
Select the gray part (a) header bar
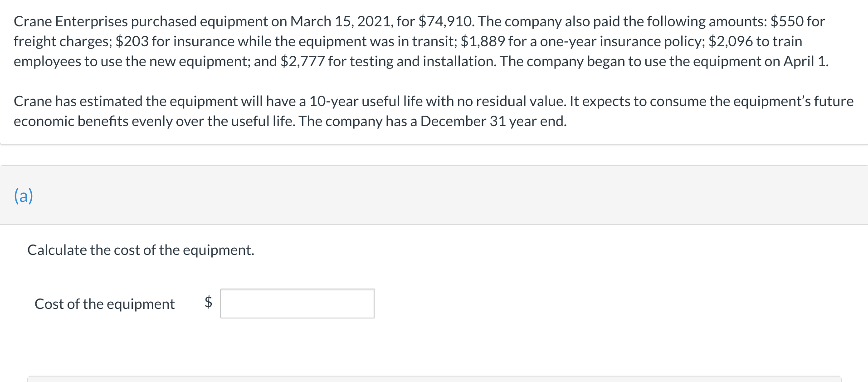[x=434, y=196]
